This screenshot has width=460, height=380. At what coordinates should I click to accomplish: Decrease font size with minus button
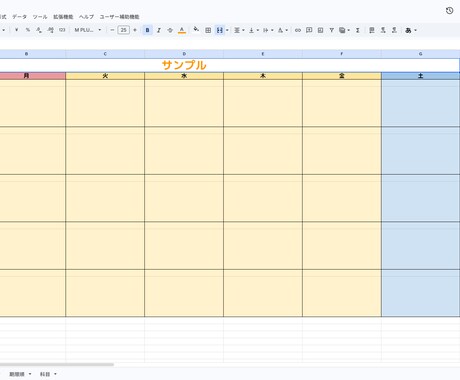pyautogui.click(x=112, y=30)
